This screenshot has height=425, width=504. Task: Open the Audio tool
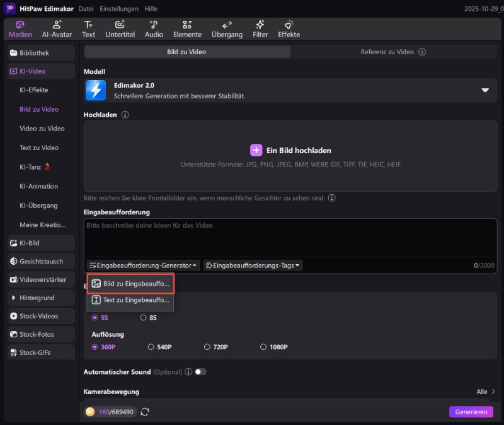click(154, 29)
